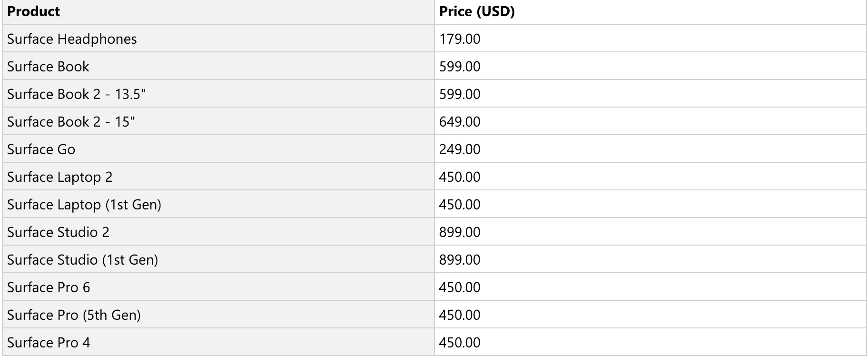The height and width of the screenshot is (356, 868).
Task: Click the Price (USD) column header
Action: coord(651,12)
